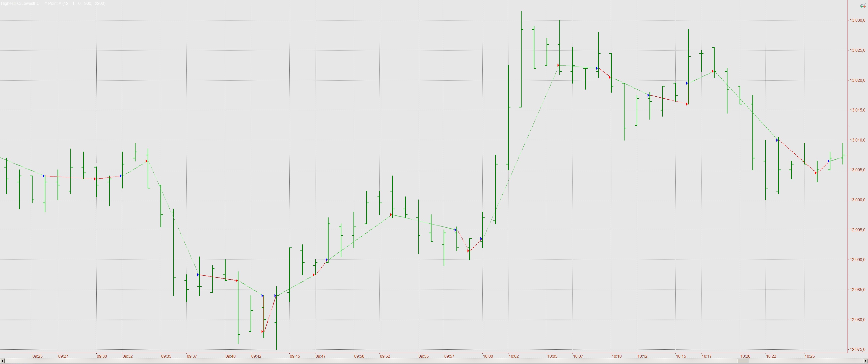Screen dimensions: 868x364
Task: Click the scrollbar right arrow
Action: [865, 361]
